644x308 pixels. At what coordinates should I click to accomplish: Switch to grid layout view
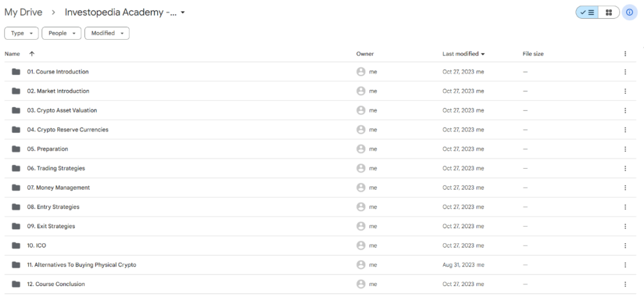point(609,12)
